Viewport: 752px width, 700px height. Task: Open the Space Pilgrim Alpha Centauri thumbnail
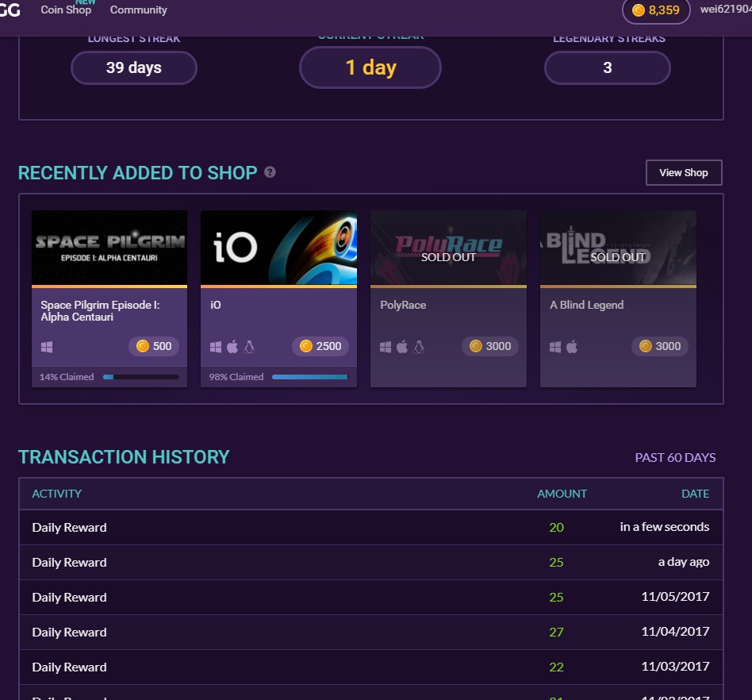[x=109, y=248]
